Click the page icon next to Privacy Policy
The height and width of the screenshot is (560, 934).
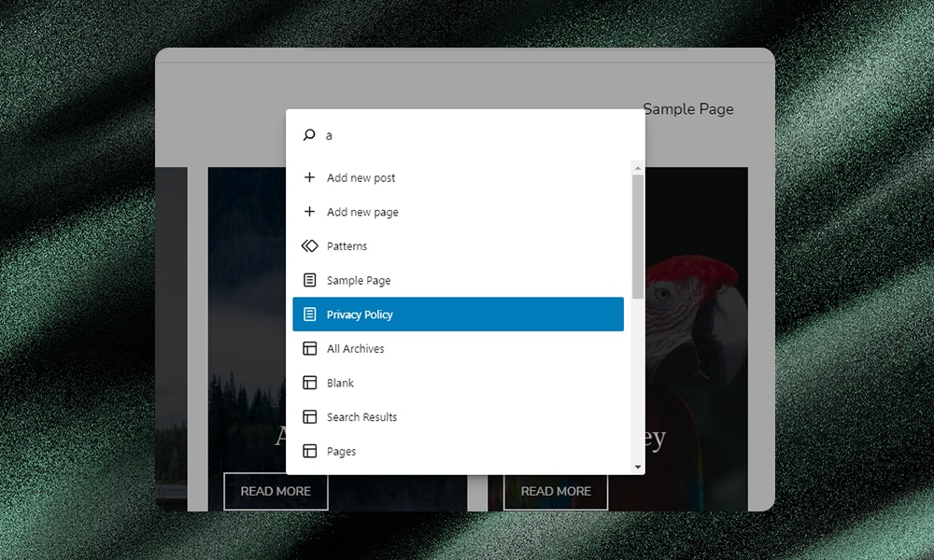(x=309, y=314)
